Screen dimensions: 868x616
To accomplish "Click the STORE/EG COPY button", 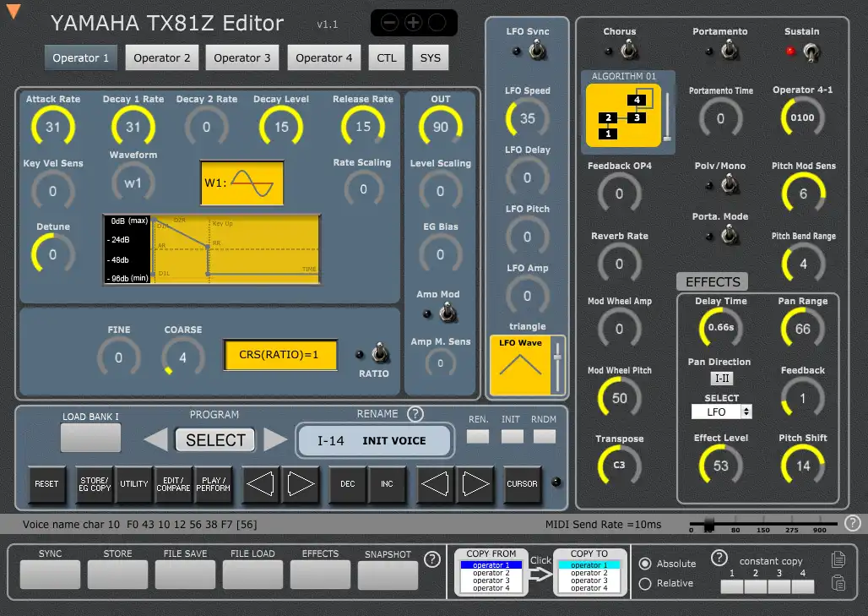I will click(x=94, y=484).
